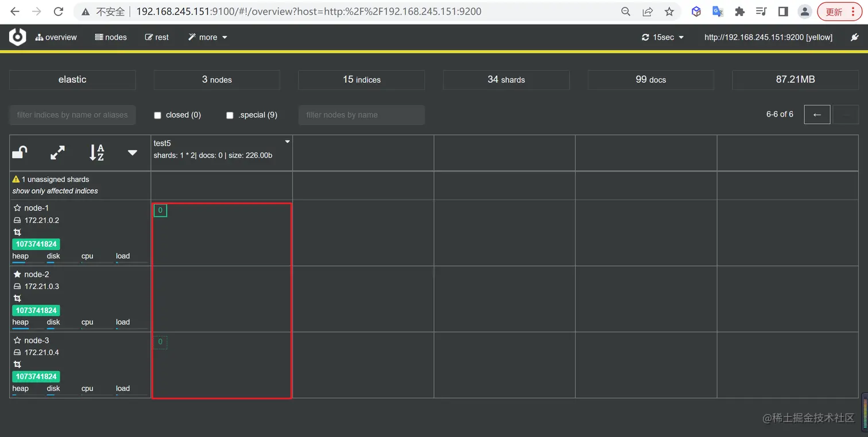Click node-3 1073741824 green badge
The image size is (868, 437).
coord(36,377)
